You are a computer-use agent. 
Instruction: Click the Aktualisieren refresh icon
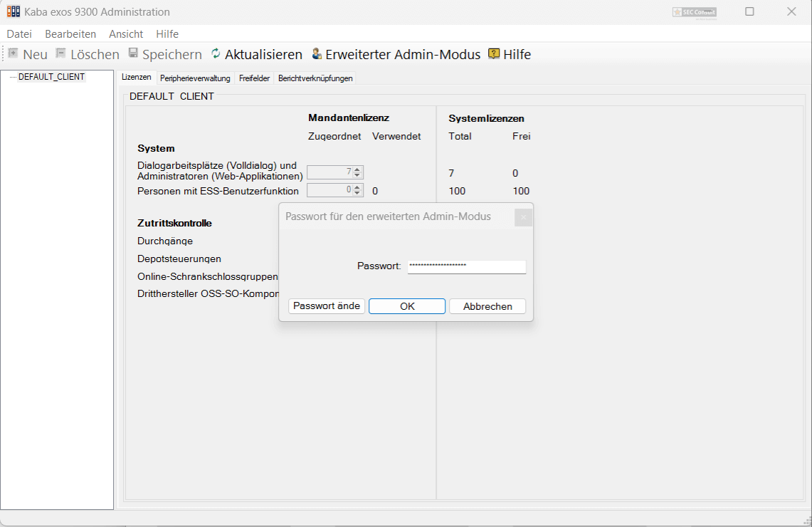click(x=216, y=54)
